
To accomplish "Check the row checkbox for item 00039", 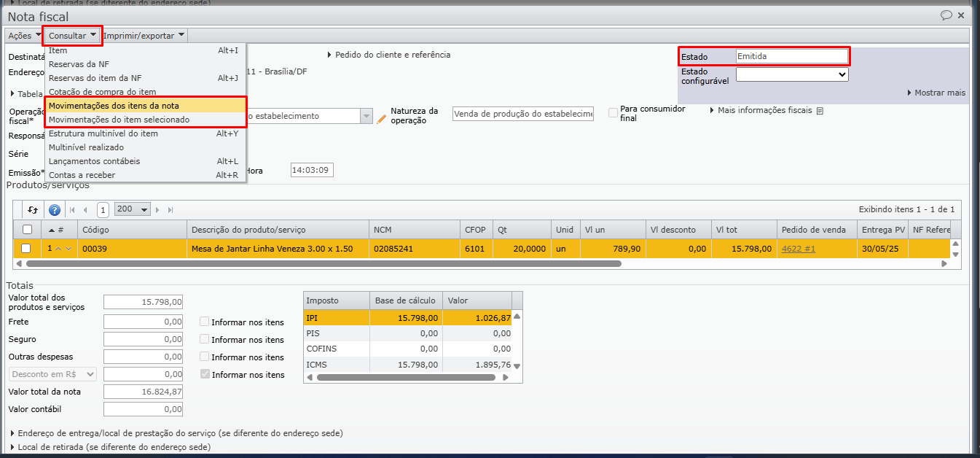I will [26, 249].
